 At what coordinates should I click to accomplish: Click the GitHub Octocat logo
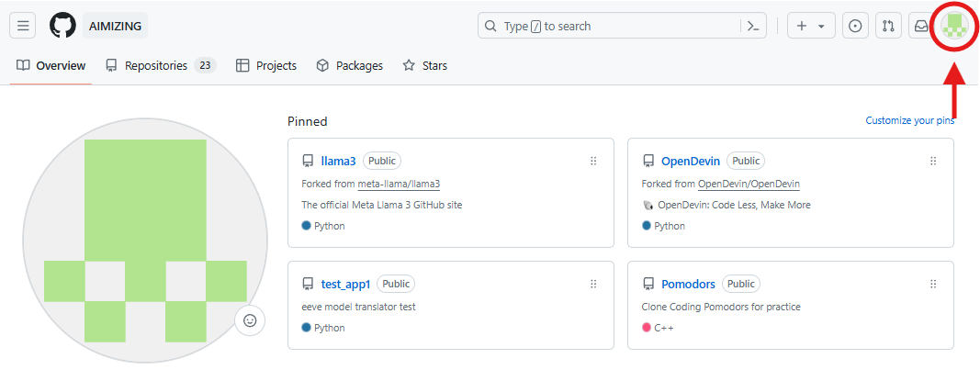pos(62,26)
